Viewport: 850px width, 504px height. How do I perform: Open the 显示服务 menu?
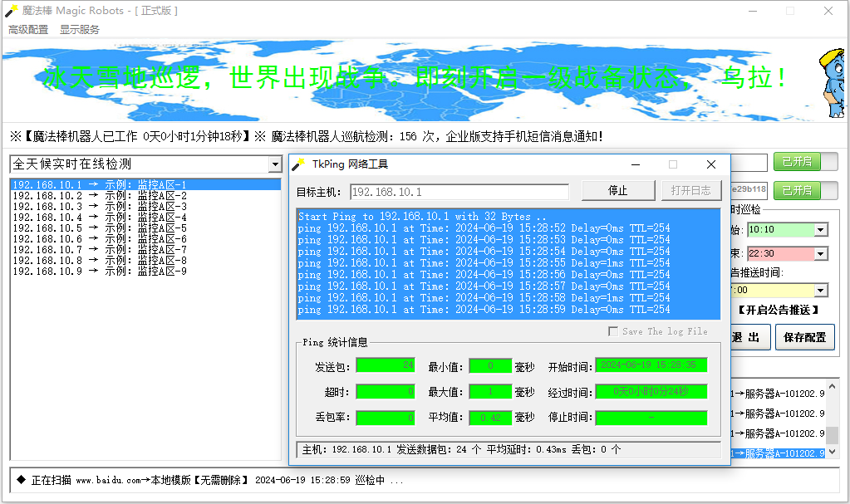(x=80, y=30)
